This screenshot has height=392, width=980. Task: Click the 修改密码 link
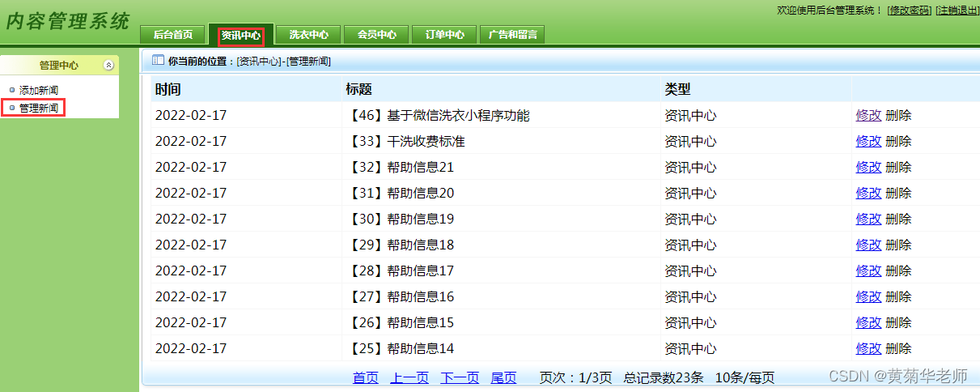coord(909,10)
